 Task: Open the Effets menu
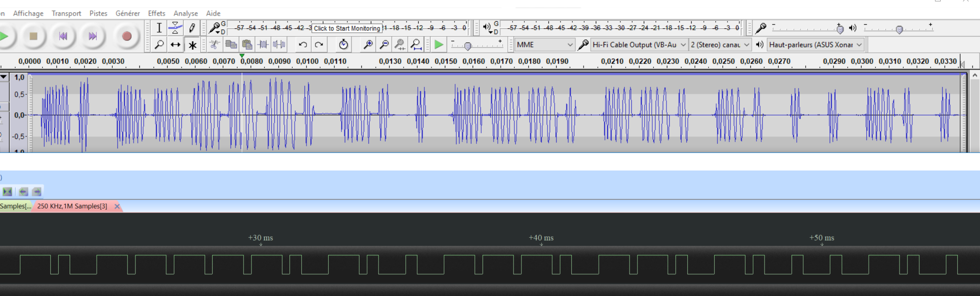pyautogui.click(x=156, y=13)
